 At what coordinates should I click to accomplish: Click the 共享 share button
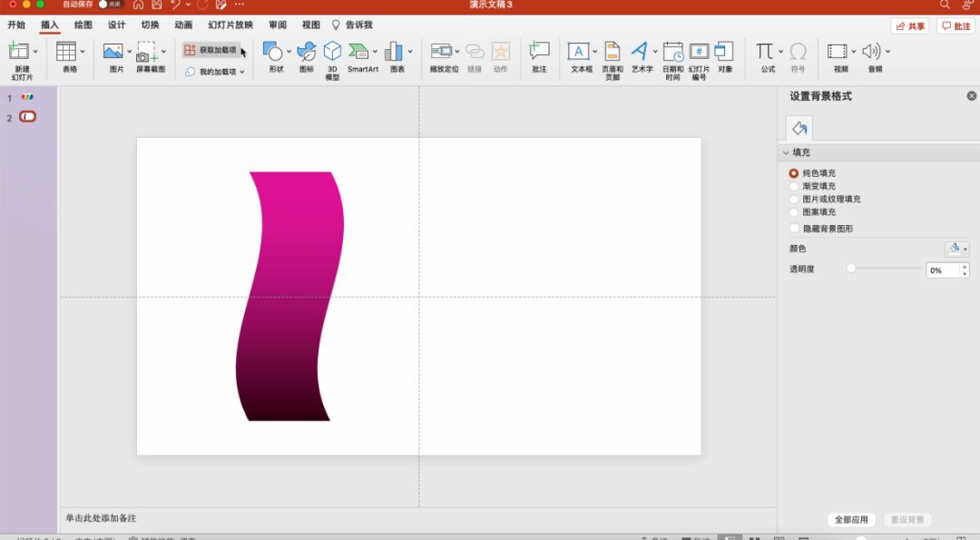pyautogui.click(x=909, y=26)
